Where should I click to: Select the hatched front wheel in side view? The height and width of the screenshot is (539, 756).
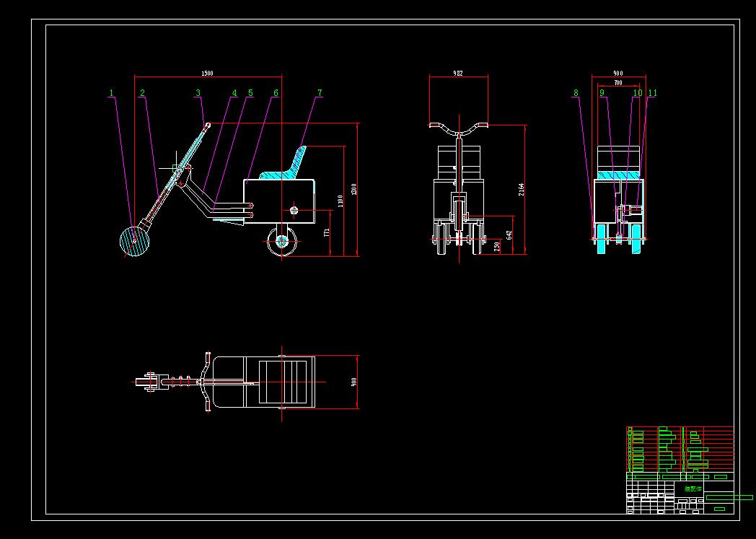pyautogui.click(x=135, y=240)
